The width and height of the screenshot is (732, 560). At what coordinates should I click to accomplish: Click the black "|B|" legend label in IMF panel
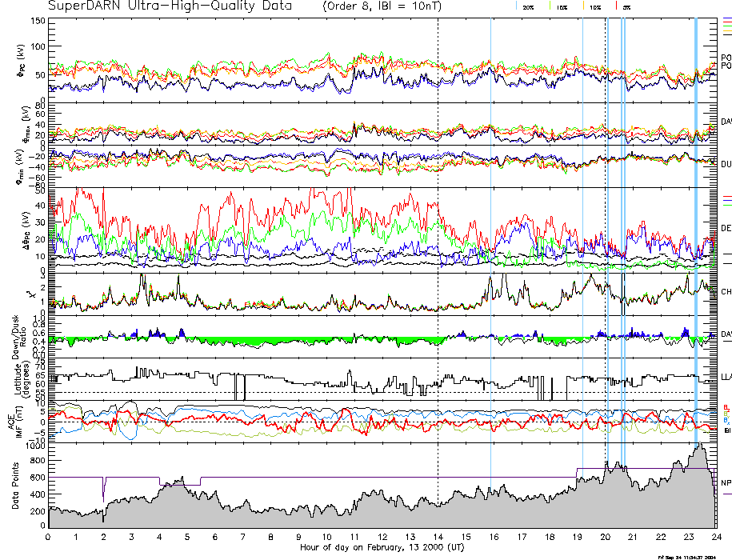pyautogui.click(x=727, y=430)
